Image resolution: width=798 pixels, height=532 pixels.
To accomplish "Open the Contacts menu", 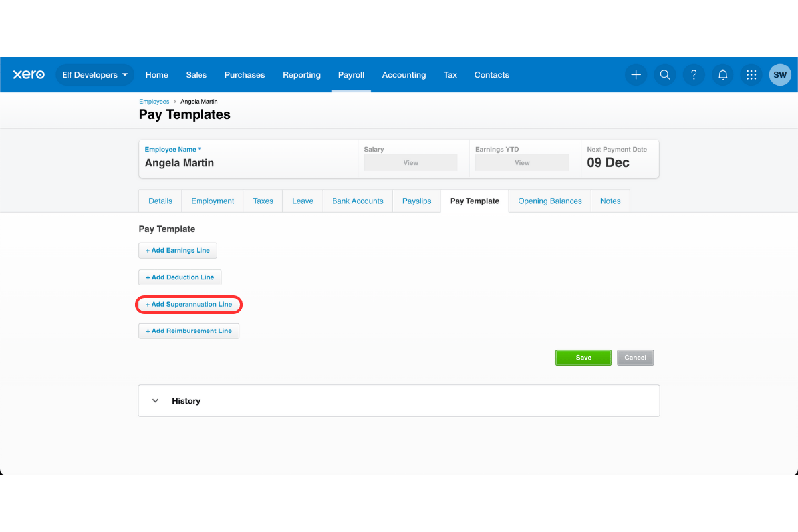I will tap(491, 74).
